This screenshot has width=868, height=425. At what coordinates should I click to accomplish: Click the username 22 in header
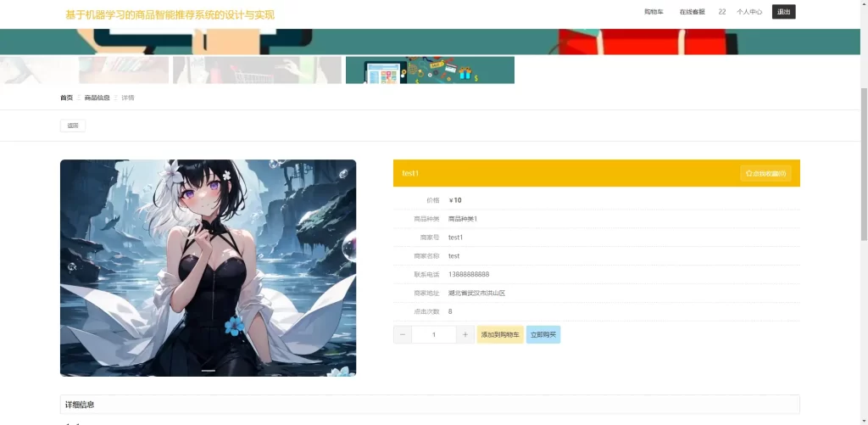point(722,12)
